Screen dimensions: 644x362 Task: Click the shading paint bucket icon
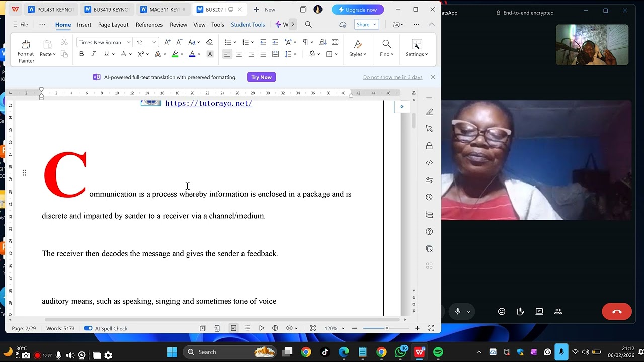pos(312,54)
